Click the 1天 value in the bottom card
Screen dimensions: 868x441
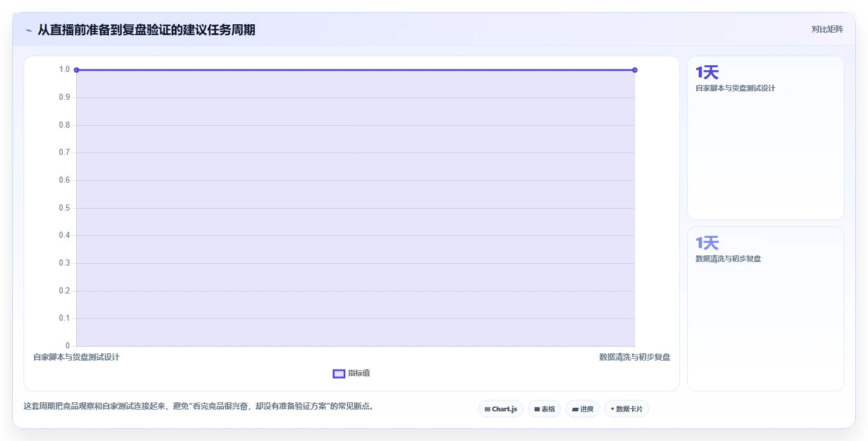tap(707, 243)
